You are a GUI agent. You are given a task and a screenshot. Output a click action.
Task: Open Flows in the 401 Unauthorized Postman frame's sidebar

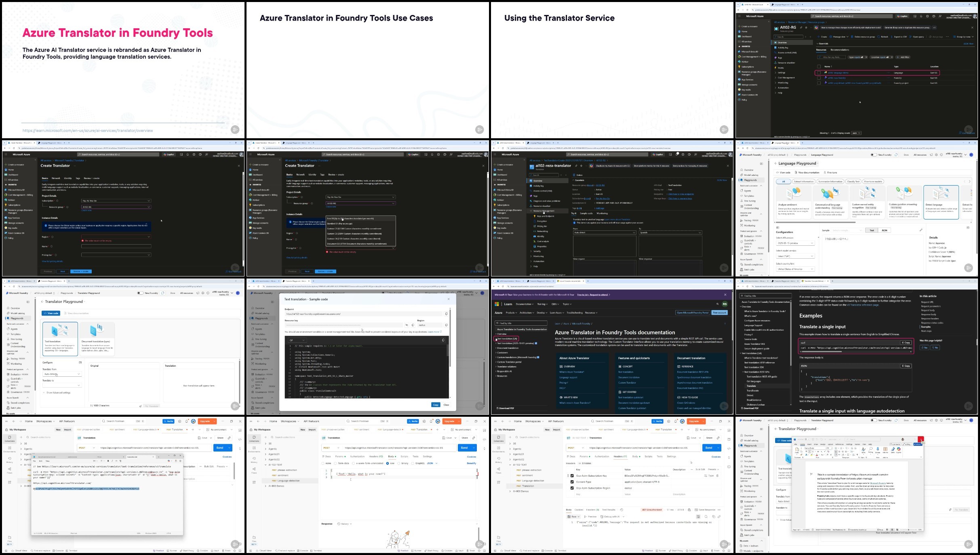[498, 471]
